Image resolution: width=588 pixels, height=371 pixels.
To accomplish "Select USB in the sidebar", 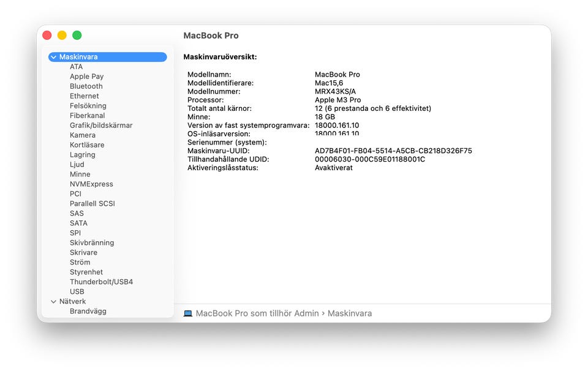I will point(77,291).
